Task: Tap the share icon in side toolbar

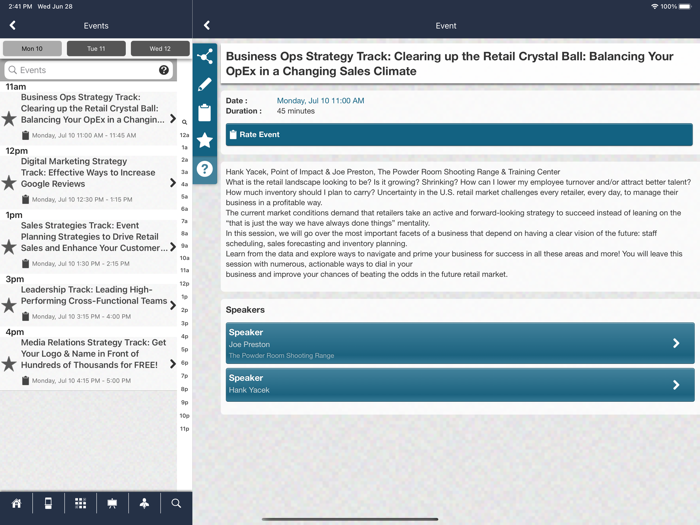Action: (205, 57)
